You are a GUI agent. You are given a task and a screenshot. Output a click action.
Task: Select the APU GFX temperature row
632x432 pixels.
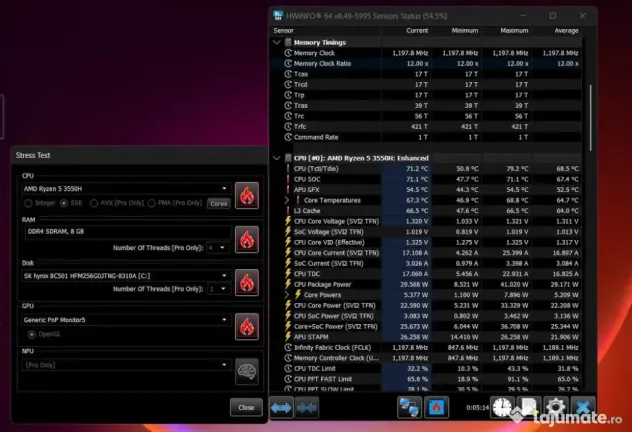[x=426, y=190]
